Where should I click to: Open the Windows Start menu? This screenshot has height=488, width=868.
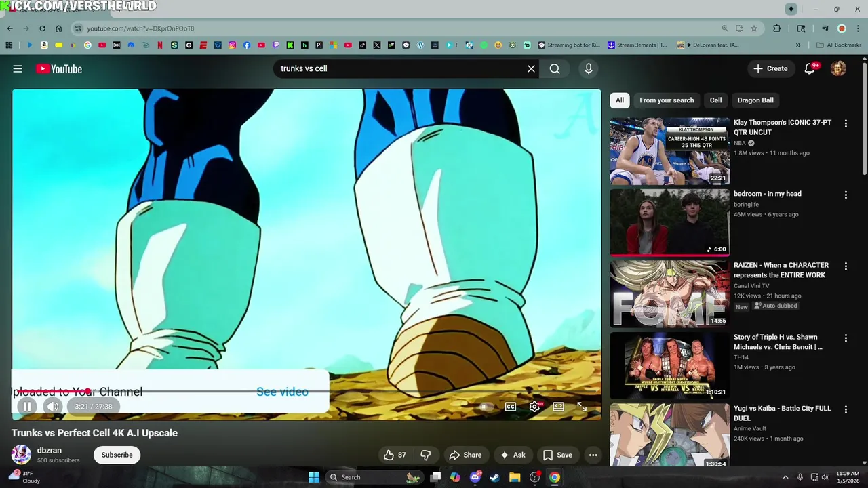(314, 477)
